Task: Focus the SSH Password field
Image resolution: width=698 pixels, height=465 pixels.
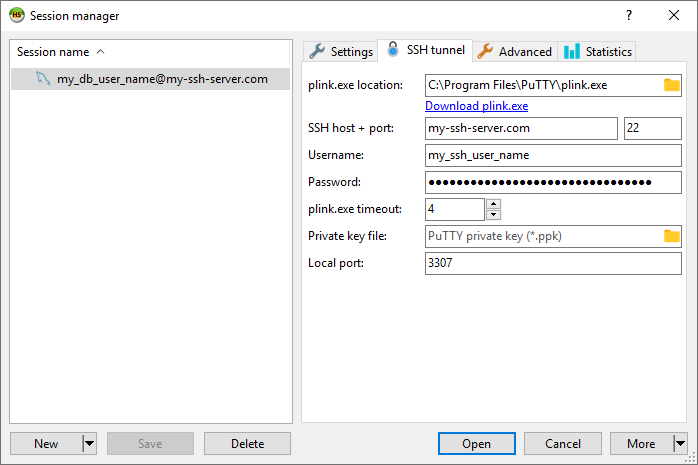Action: [553, 182]
